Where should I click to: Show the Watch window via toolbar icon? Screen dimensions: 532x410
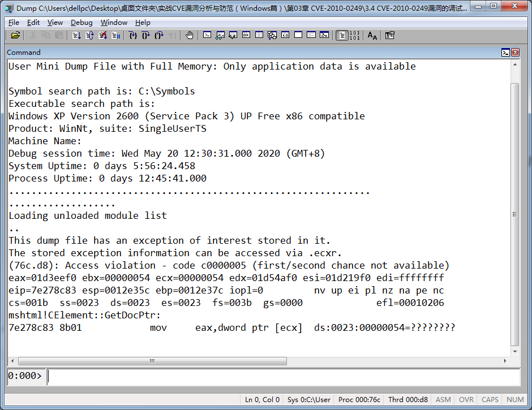tap(220, 36)
